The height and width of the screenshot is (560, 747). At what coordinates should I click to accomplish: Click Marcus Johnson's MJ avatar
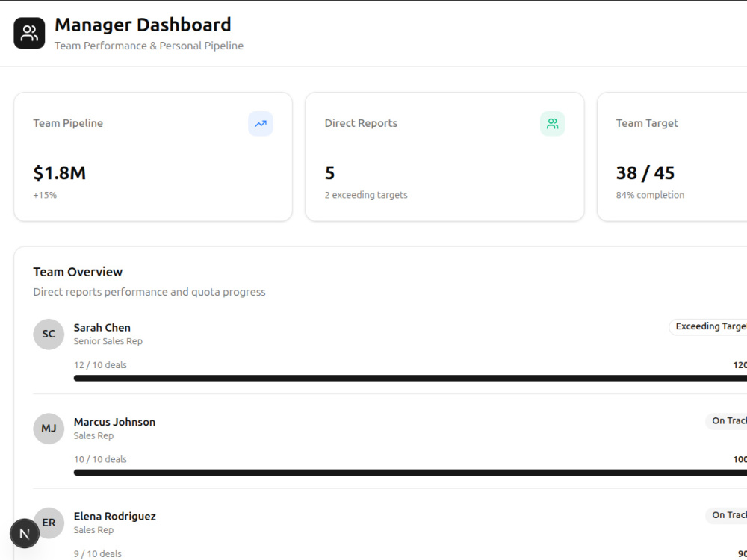click(x=49, y=429)
